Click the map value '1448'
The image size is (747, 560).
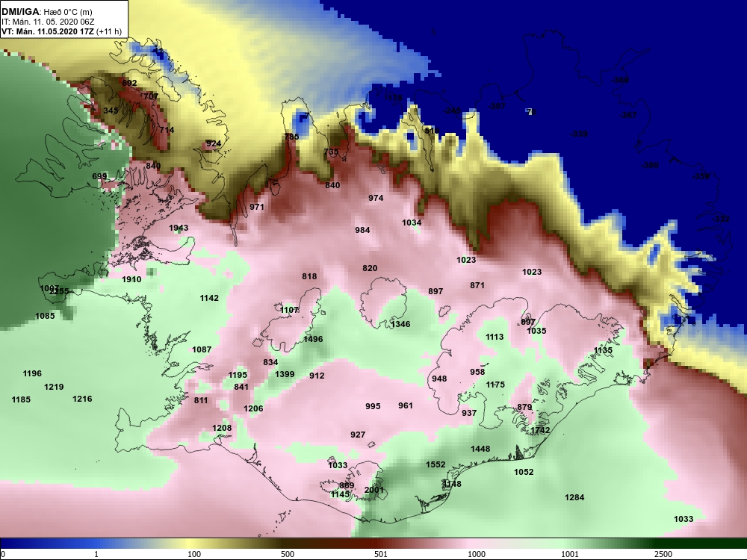[480, 449]
